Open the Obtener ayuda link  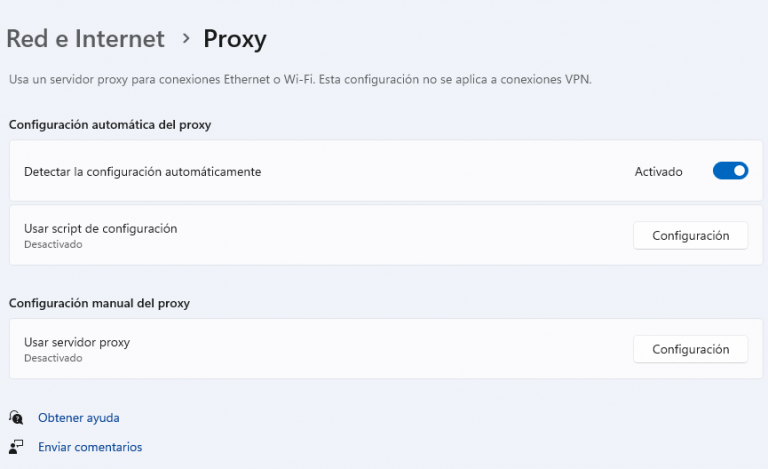click(78, 418)
